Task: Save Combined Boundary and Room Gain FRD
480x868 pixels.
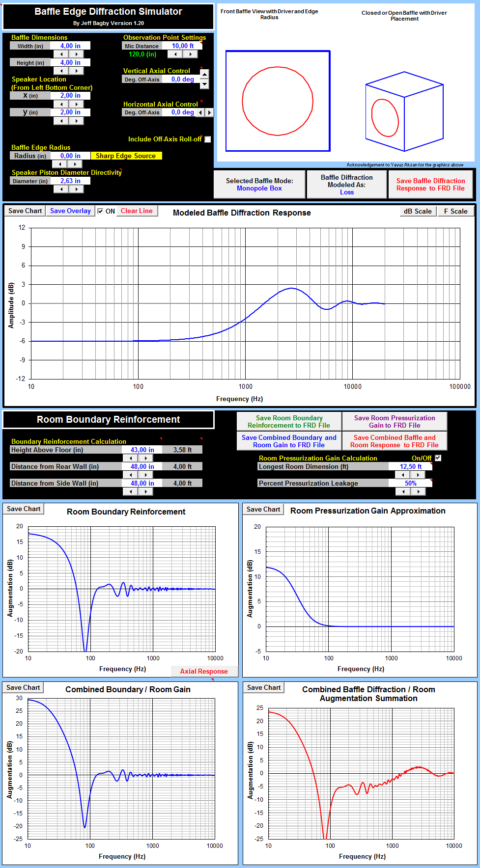Action: (x=289, y=441)
